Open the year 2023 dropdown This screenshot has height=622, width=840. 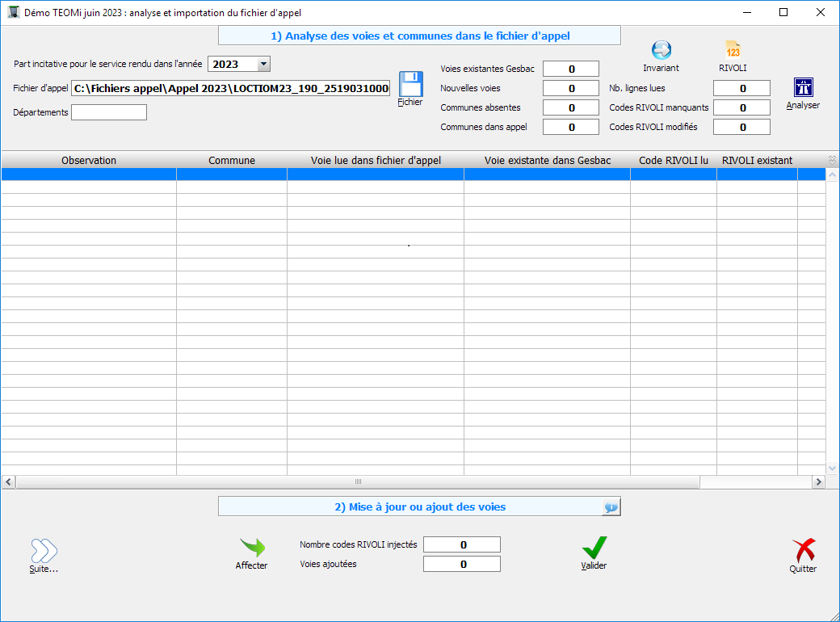coord(263,64)
